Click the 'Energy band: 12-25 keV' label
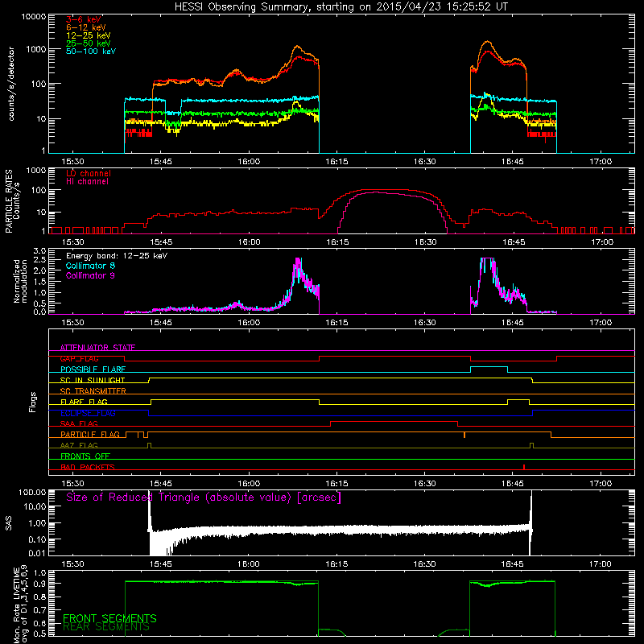 tap(117, 256)
